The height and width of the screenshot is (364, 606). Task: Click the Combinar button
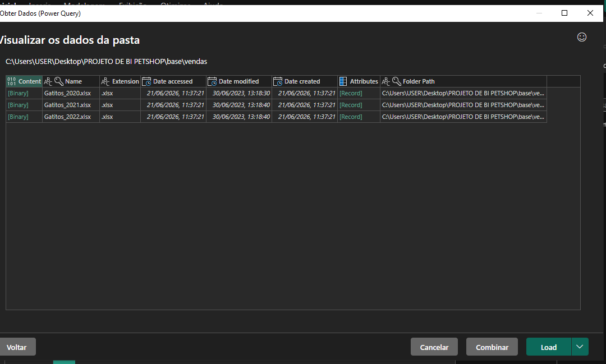click(x=492, y=347)
